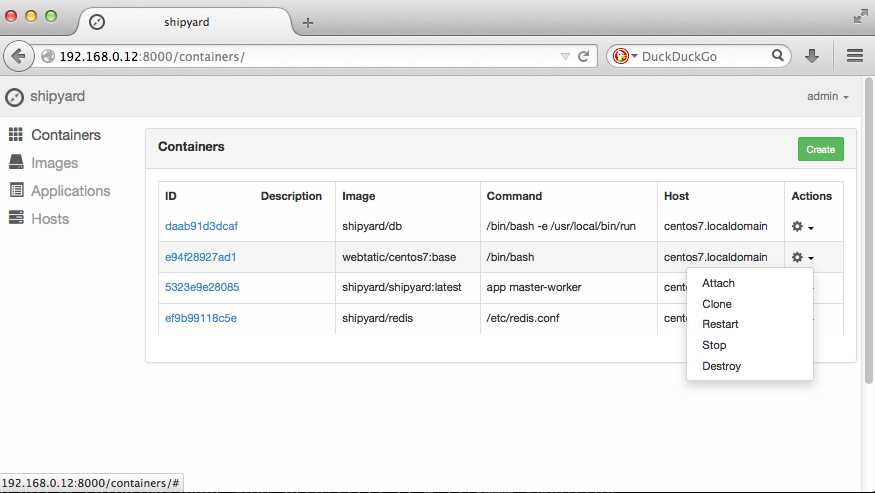
Task: Go to shipyard home brand link
Action: [x=57, y=96]
